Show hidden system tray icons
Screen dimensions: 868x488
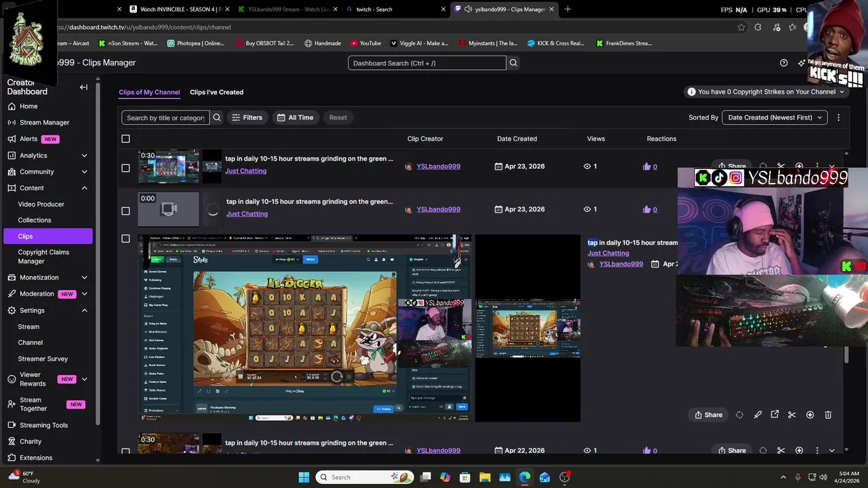pos(783,477)
